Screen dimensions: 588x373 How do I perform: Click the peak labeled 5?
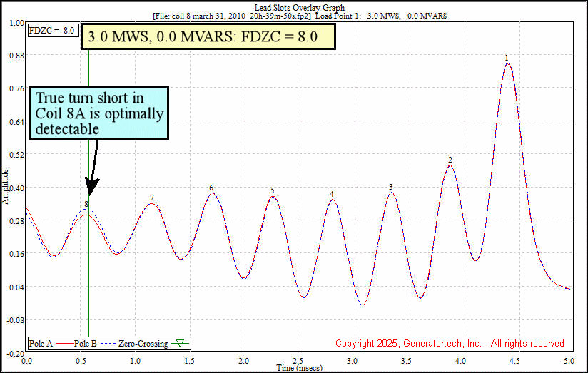[x=273, y=191]
